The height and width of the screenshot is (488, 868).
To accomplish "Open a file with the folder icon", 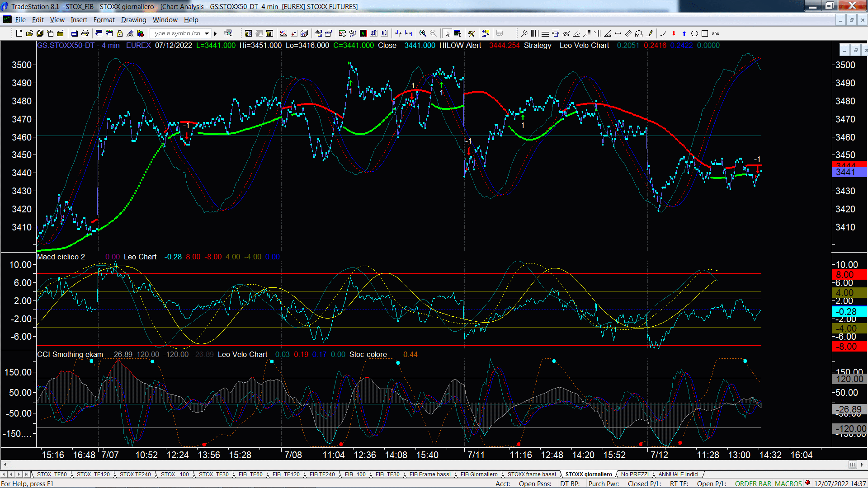I will (29, 33).
